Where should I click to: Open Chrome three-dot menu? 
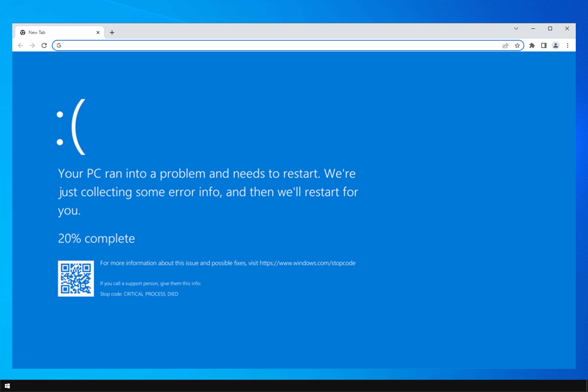click(567, 46)
